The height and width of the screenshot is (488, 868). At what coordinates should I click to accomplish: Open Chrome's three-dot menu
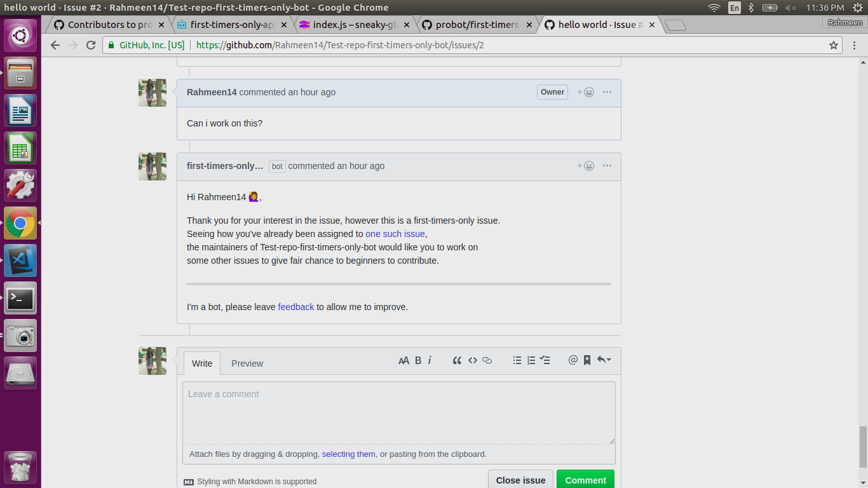click(855, 45)
